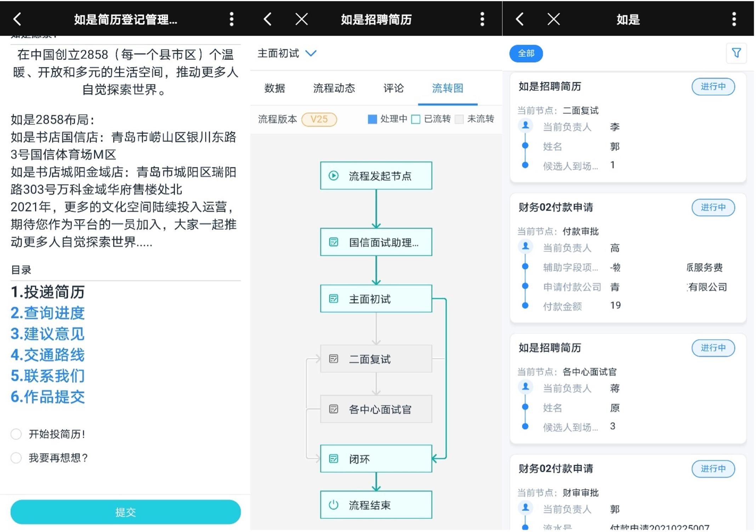Switch to the 评论 tab
This screenshot has height=532, width=756.
click(393, 88)
